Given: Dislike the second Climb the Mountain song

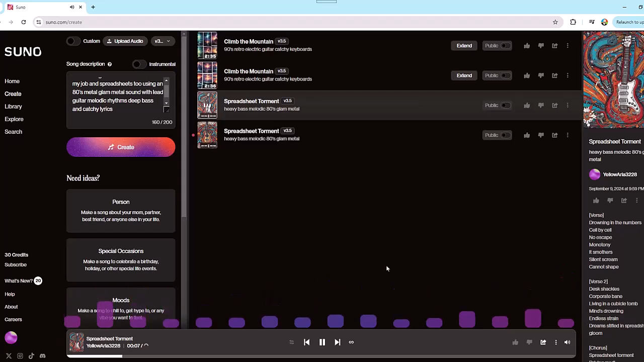Looking at the screenshot, I should 541,75.
